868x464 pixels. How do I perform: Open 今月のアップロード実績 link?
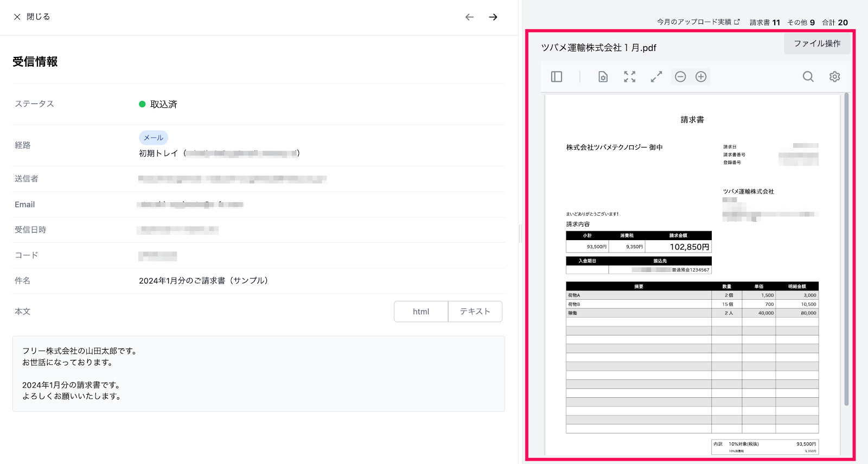[x=698, y=22]
